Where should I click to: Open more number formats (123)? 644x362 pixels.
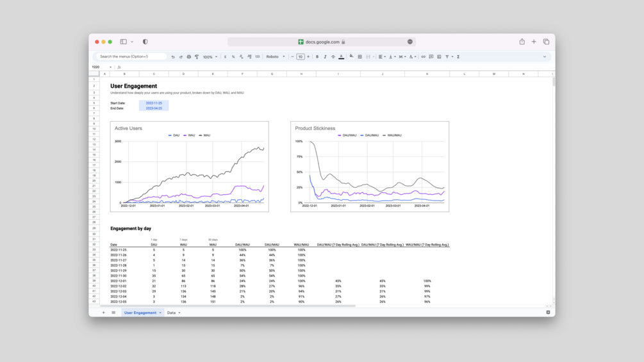coord(257,56)
